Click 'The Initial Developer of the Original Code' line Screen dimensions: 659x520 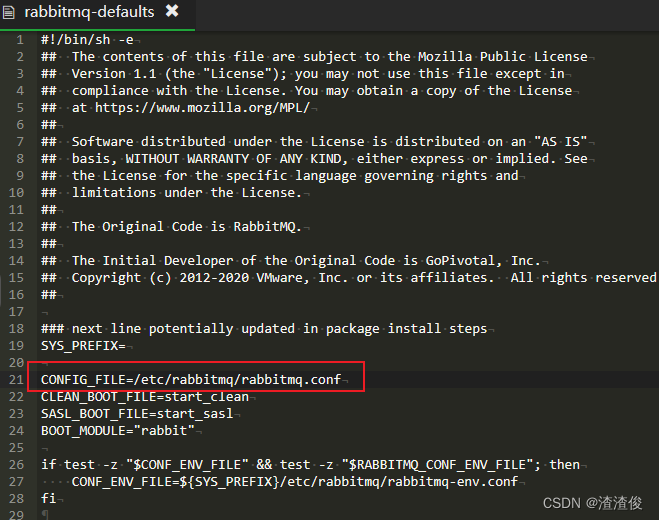click(290, 261)
